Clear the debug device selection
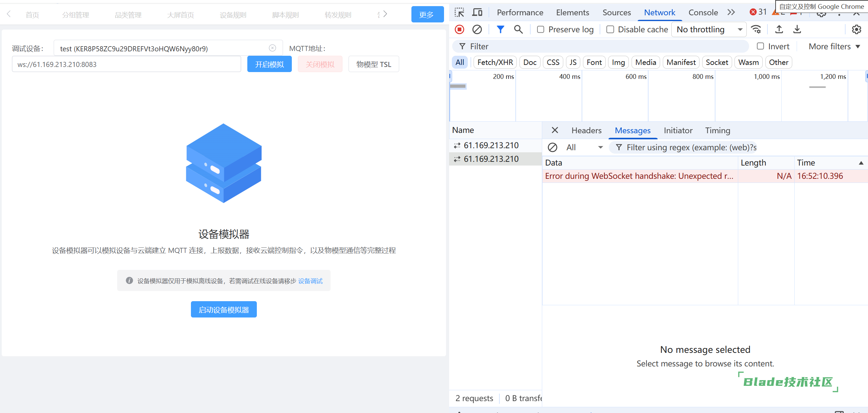This screenshot has height=413, width=868. click(x=272, y=48)
